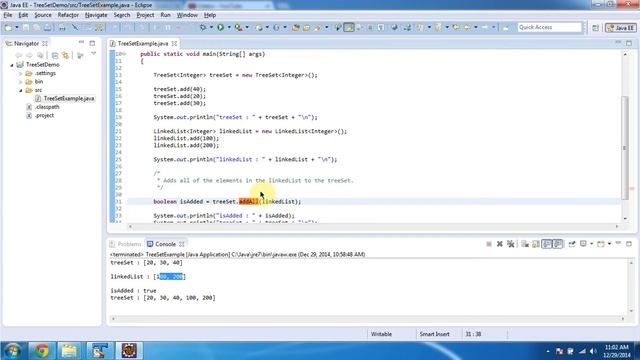Screen dimensions: 640x360
Task: Open Display Selected Console dropdown arrow
Action: tap(591, 244)
